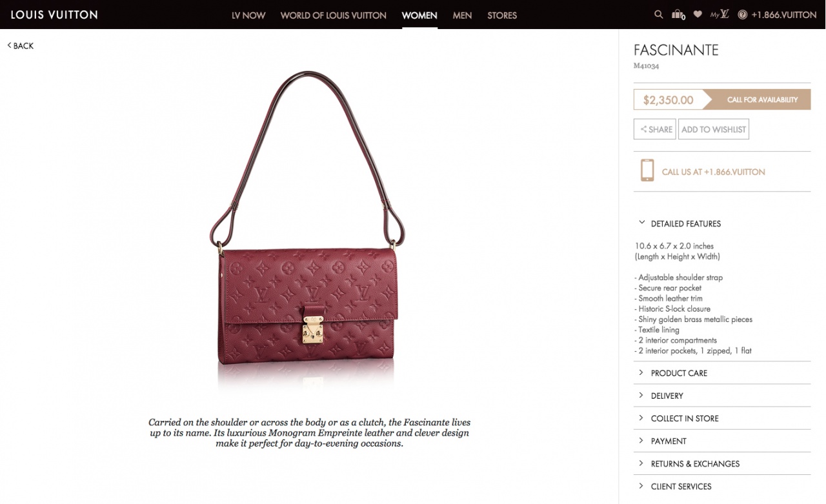The width and height of the screenshot is (826, 504).
Task: Expand the Payment section
Action: (x=722, y=441)
